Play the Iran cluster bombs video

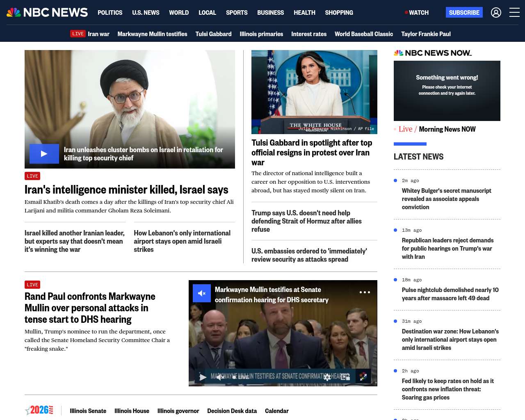44,154
